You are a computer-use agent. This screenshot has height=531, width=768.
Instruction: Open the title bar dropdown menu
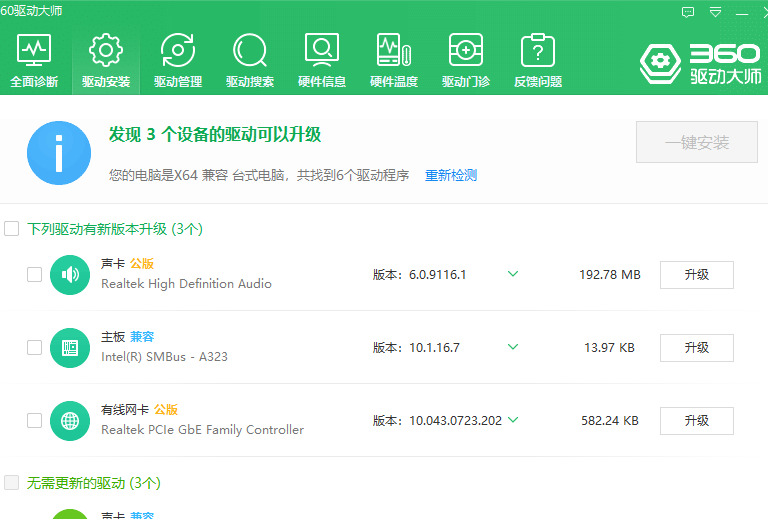(x=715, y=12)
